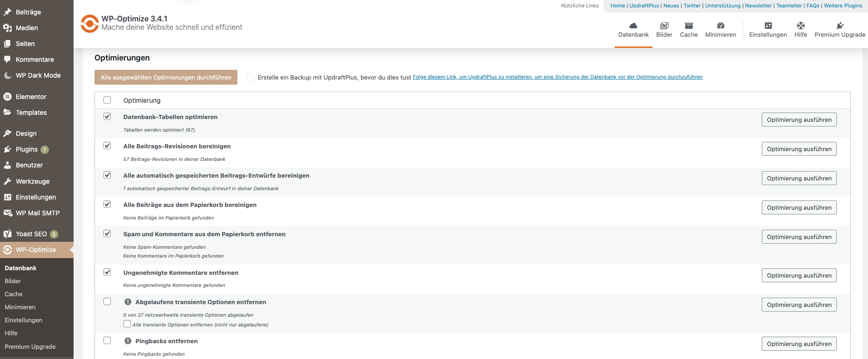The height and width of the screenshot is (359, 868).
Task: Run optimization for Beitrags-Revisionen bereinigen
Action: 799,149
